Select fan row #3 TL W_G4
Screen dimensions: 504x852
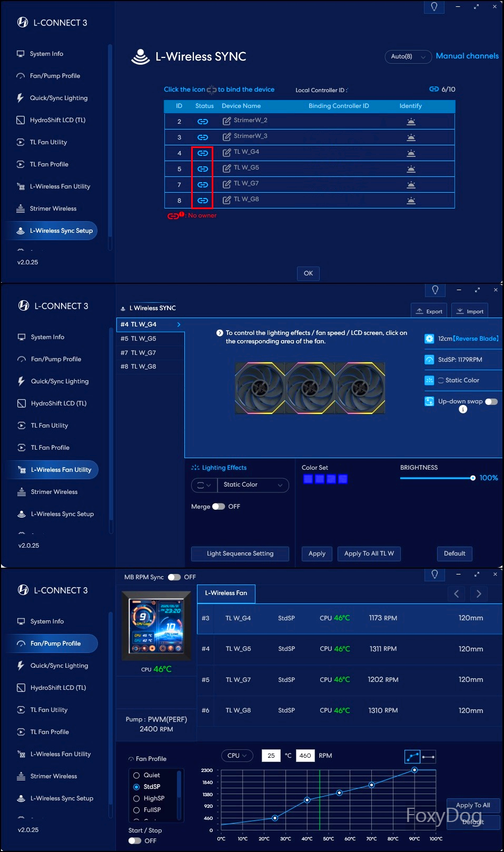click(x=350, y=618)
